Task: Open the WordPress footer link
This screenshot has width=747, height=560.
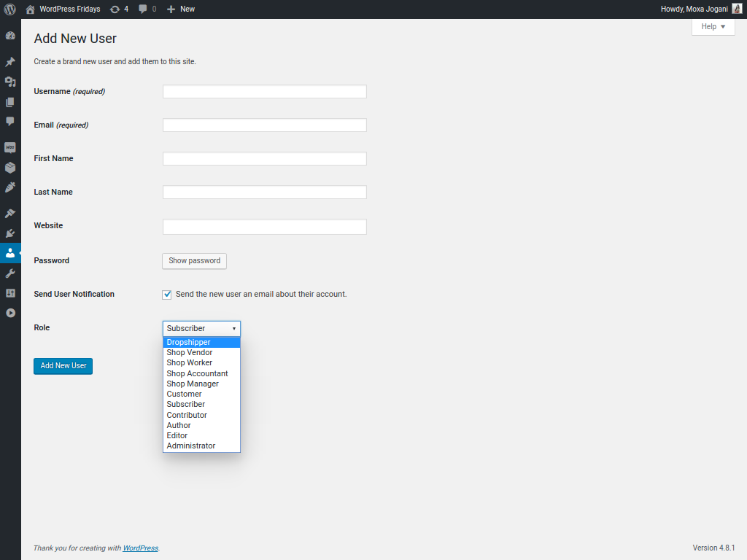Action: click(140, 548)
